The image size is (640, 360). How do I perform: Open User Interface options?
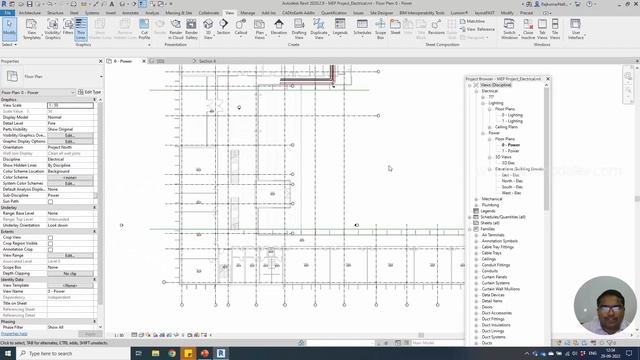click(x=576, y=29)
